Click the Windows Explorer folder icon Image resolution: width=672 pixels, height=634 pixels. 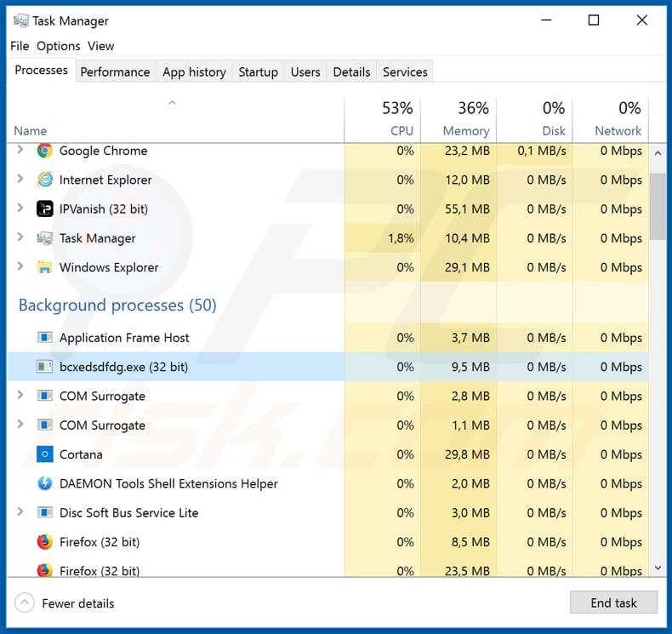coord(44,267)
